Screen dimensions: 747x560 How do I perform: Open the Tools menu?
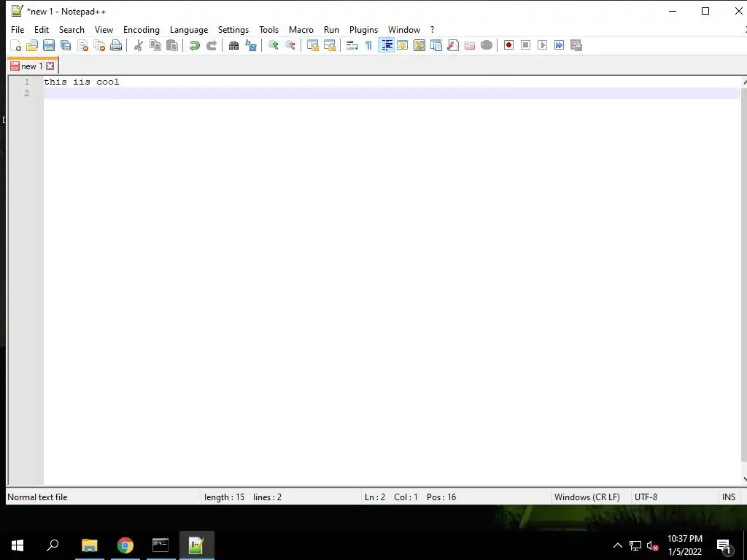click(x=268, y=29)
